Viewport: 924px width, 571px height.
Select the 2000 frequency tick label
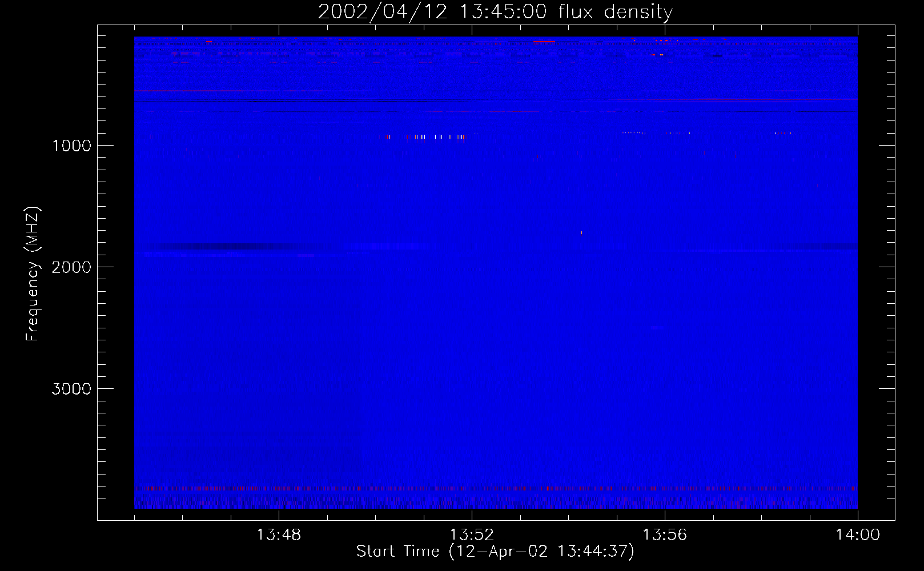coord(71,267)
